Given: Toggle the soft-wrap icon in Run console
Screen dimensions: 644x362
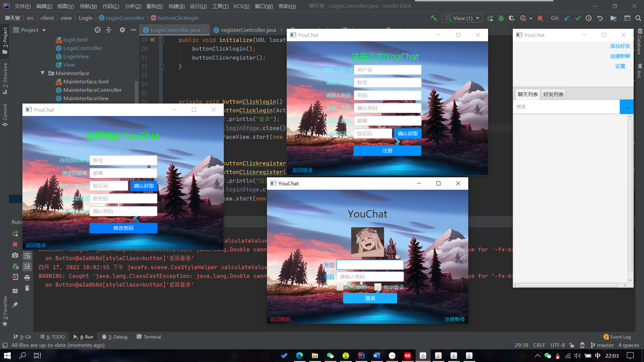Looking at the screenshot, I should pos(27,256).
